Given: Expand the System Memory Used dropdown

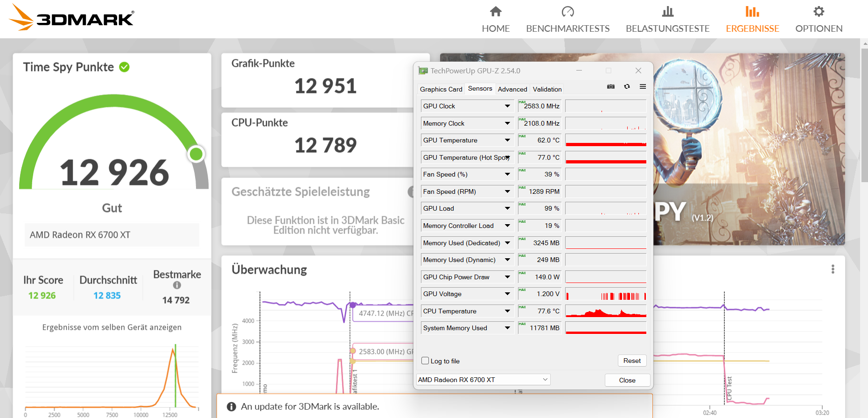Looking at the screenshot, I should point(507,328).
